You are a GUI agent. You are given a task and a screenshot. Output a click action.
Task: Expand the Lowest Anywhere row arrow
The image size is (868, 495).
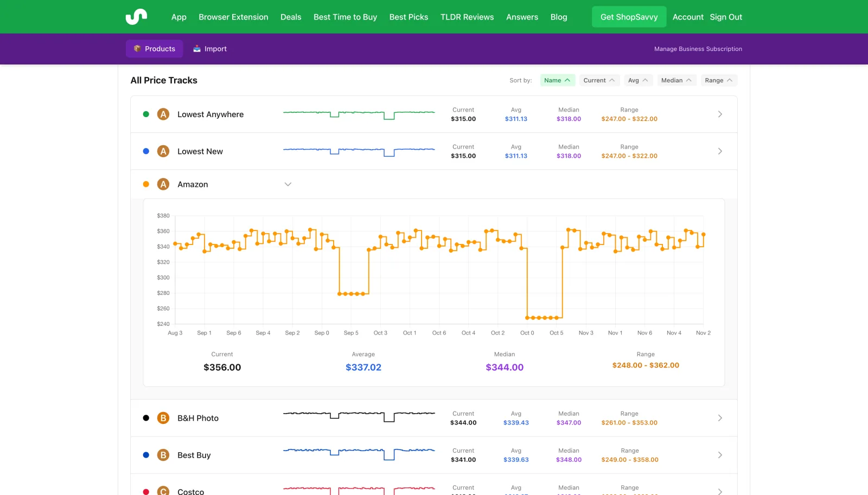[720, 114]
